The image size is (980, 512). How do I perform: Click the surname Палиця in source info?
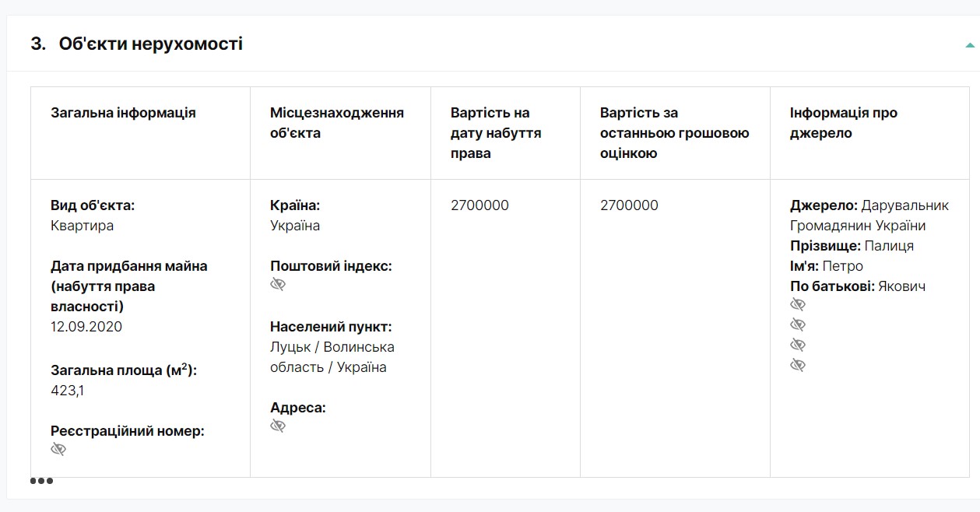pos(888,246)
